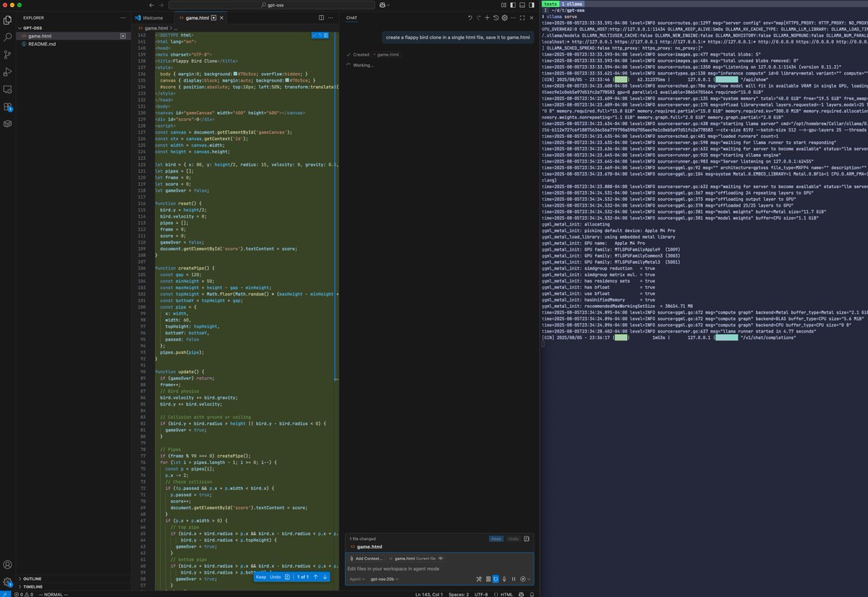Click Ln 143, Col 1 in status bar

(429, 594)
